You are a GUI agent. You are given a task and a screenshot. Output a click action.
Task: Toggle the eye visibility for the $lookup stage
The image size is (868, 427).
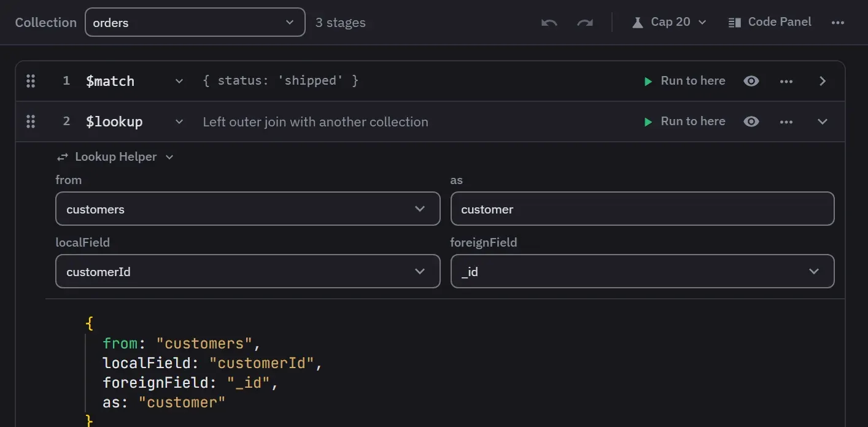coord(751,121)
